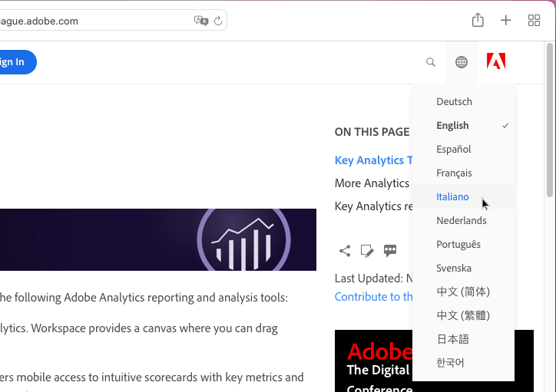Click the Adobe logo icon

tap(496, 61)
